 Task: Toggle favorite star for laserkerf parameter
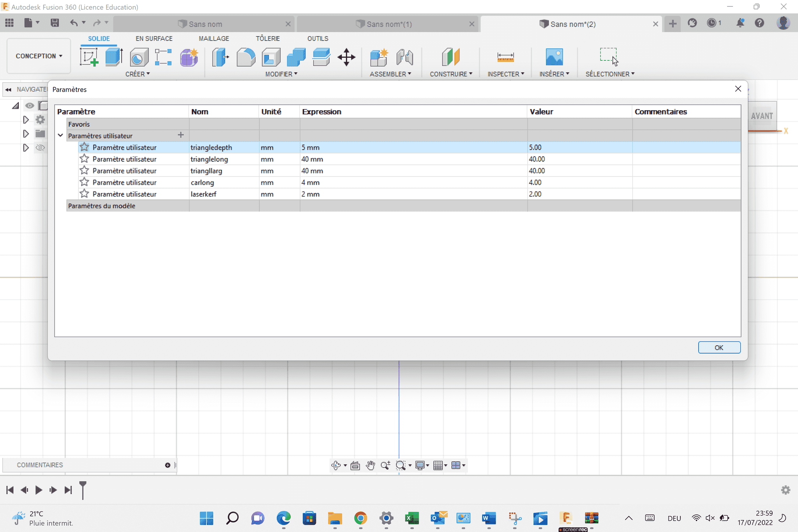pyautogui.click(x=84, y=194)
